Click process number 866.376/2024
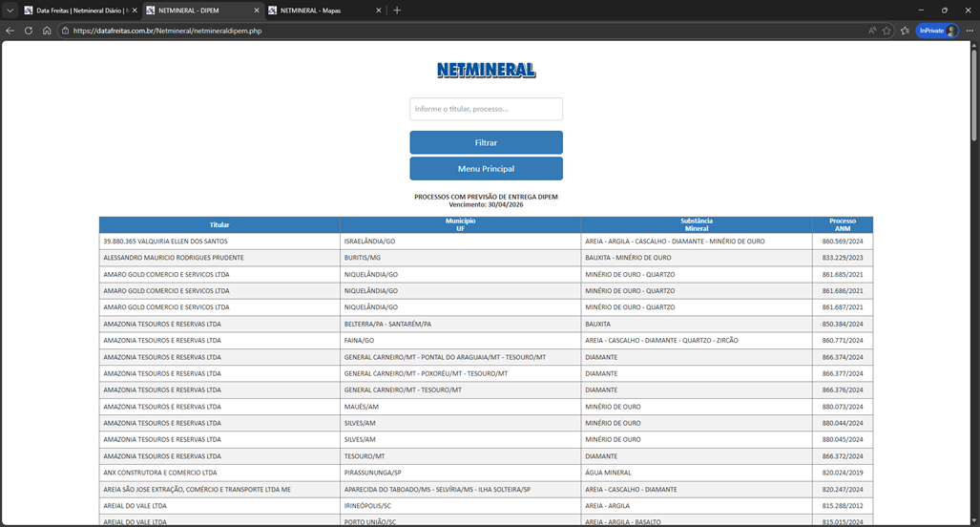This screenshot has height=527, width=980. click(843, 390)
